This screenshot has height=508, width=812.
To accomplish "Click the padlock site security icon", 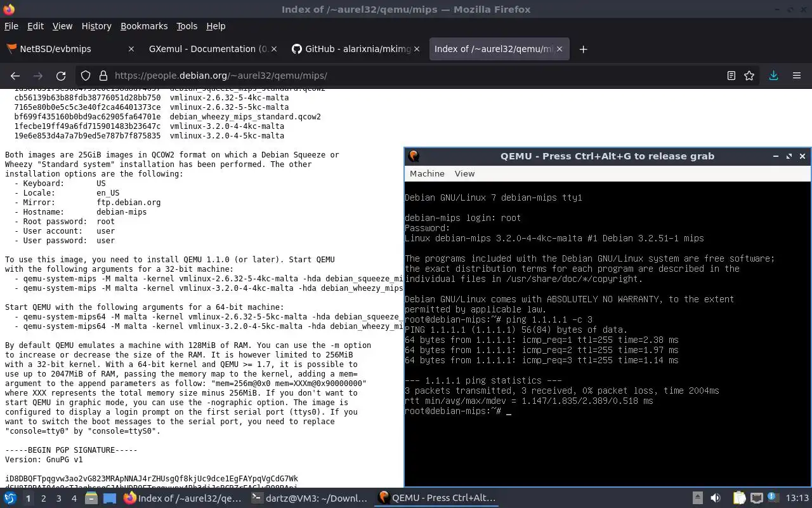I will coord(103,76).
